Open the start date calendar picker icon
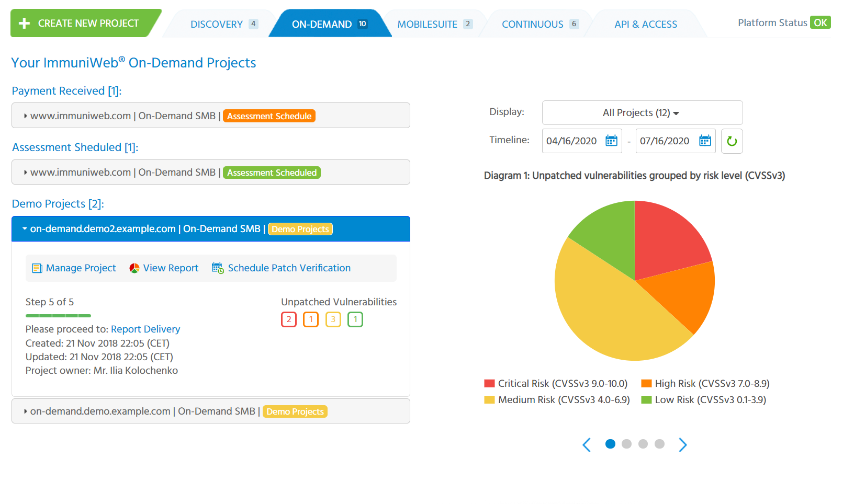This screenshot has height=504, width=843. [611, 141]
